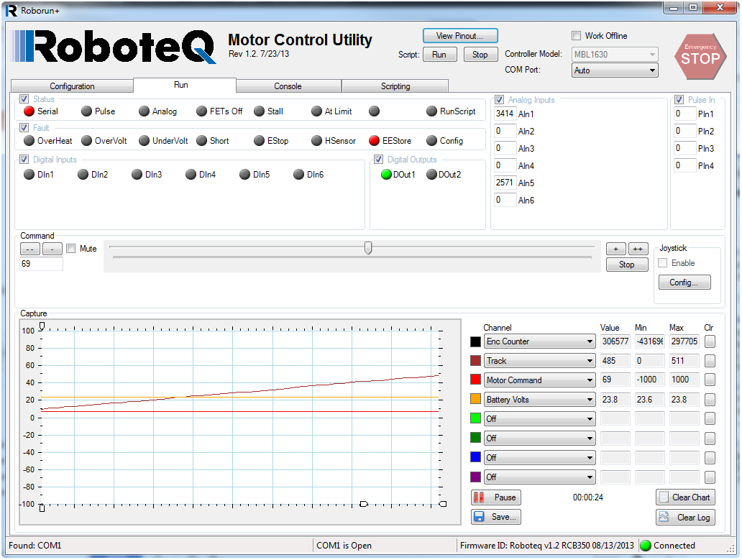Click the RunScript status LED
Viewport: 742px width, 560px height.
click(431, 111)
